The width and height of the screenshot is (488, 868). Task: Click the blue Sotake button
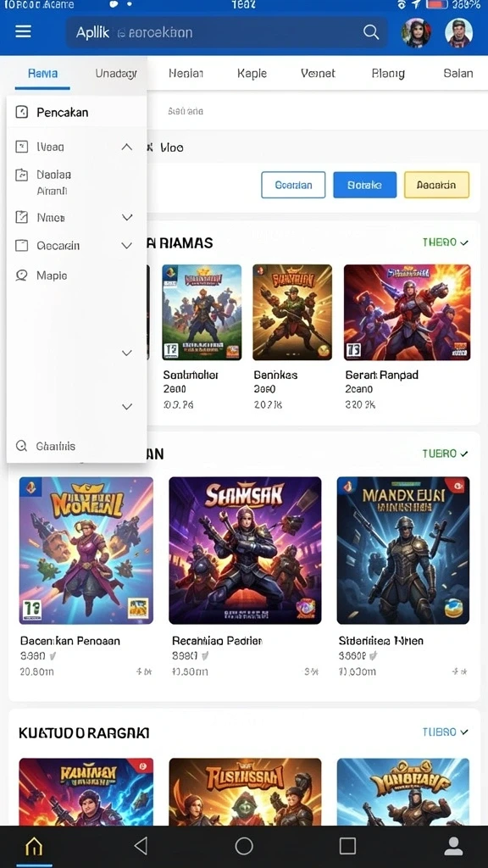coord(364,185)
